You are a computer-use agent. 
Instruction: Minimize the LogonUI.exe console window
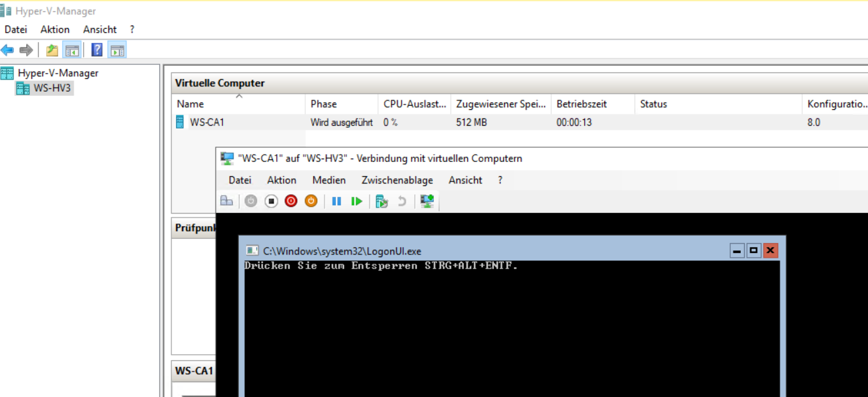[737, 251]
